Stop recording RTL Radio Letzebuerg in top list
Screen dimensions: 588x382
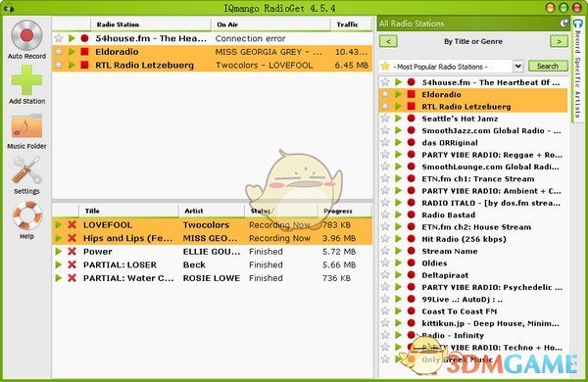click(x=84, y=65)
